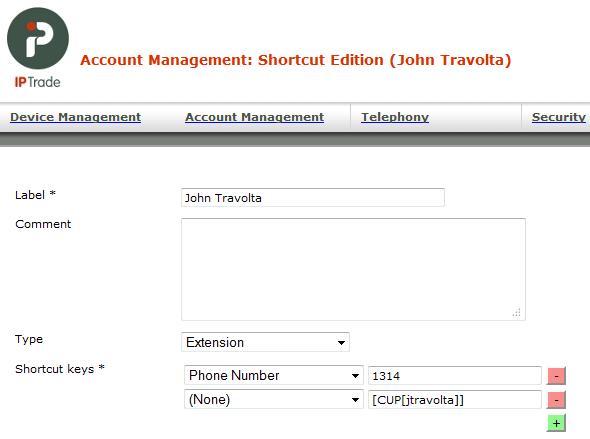Remove the 1314 shortcut key row
Image resolution: width=590 pixels, height=439 pixels.
point(557,376)
